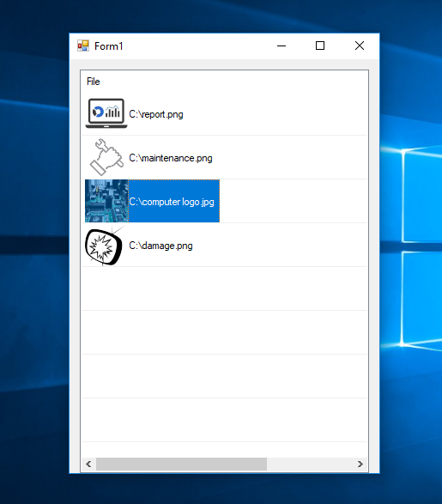
Task: Choose the C:\maintenance.png item label
Action: click(x=171, y=158)
